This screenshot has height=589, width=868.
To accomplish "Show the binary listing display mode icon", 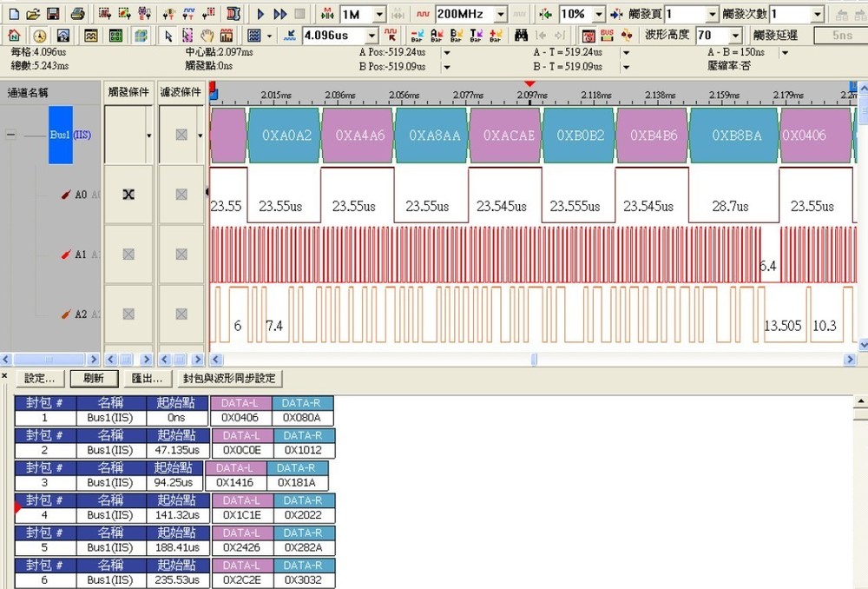I will (115, 36).
